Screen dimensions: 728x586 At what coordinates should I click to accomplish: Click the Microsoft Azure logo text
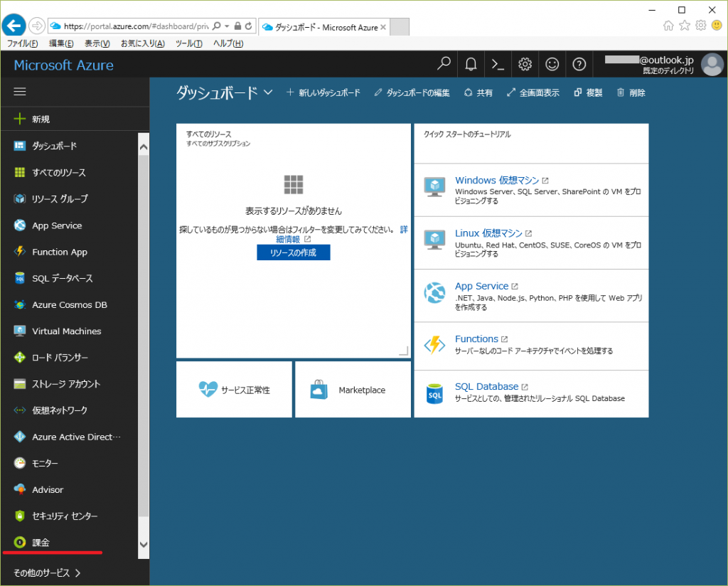[x=63, y=65]
